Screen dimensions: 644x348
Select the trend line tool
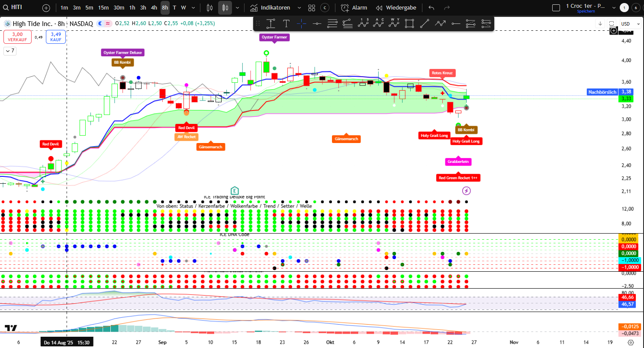point(425,23)
